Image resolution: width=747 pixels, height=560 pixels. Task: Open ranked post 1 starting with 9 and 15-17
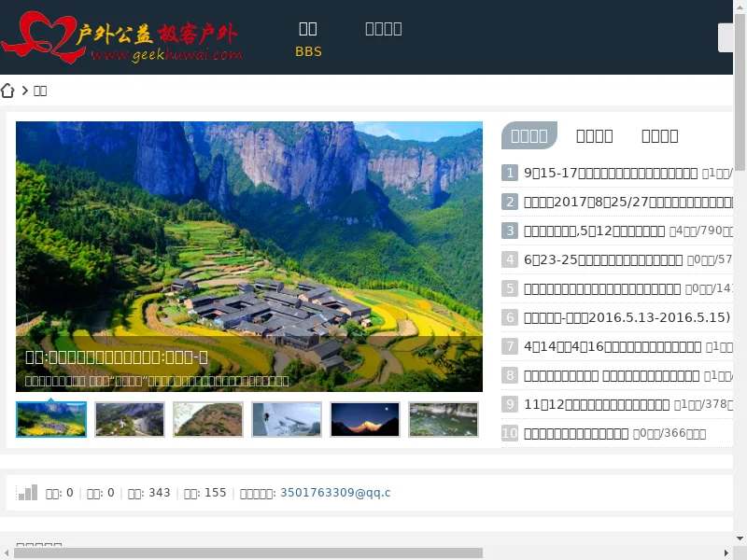611,173
